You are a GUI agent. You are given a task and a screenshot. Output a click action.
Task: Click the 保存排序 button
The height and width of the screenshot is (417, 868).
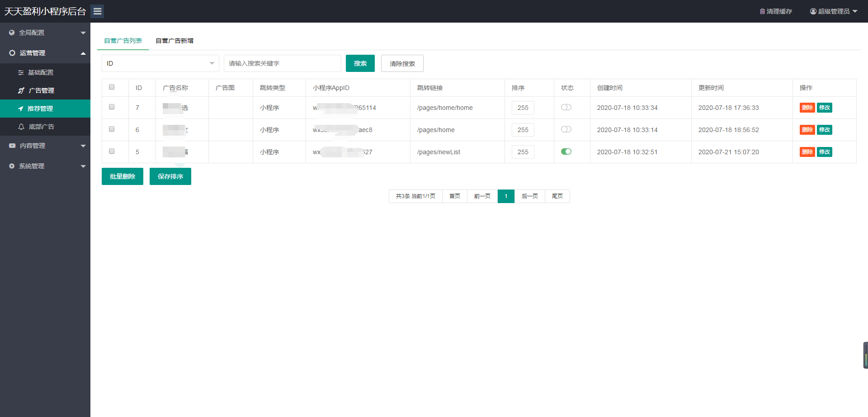point(170,176)
